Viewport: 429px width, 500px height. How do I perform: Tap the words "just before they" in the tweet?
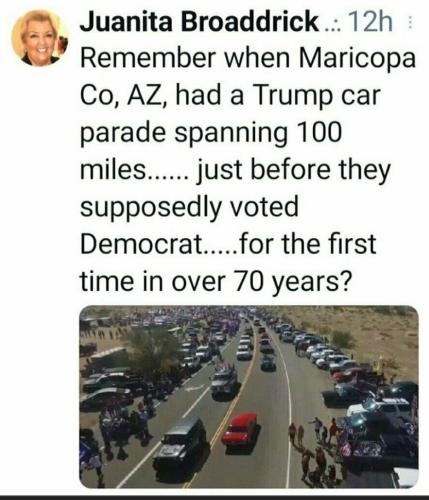click(x=294, y=171)
